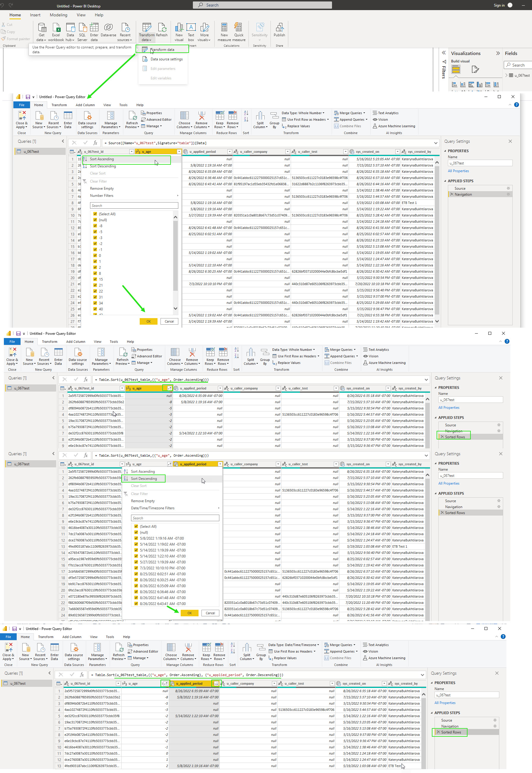532x773 pixels.
Task: Click Text Analytics in bottom Power Query Editor
Action: click(x=376, y=645)
